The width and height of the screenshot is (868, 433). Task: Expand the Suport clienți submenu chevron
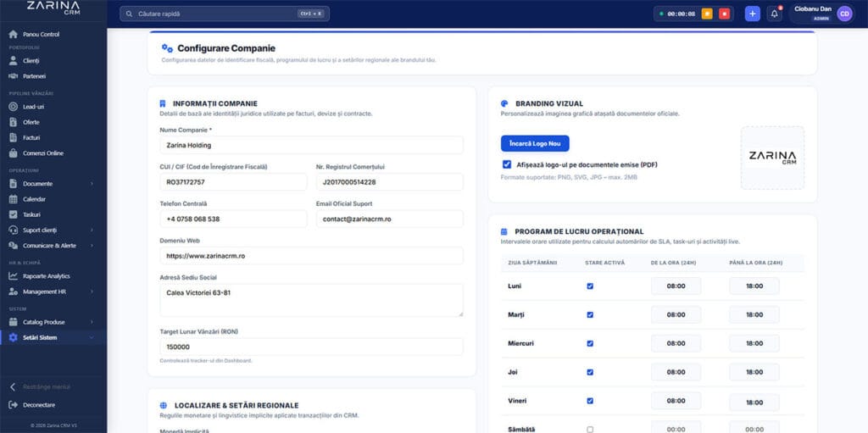(92, 230)
